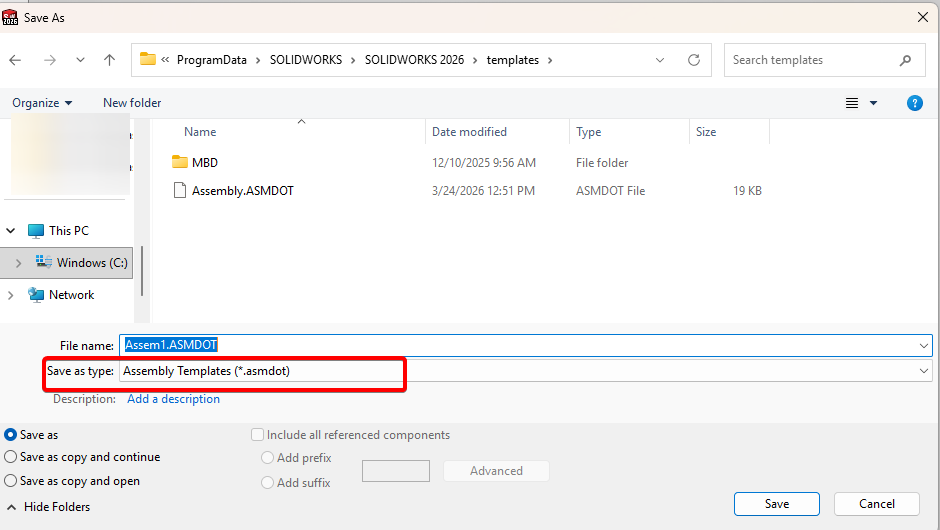
Task: Click the Cancel button
Action: [x=876, y=504]
